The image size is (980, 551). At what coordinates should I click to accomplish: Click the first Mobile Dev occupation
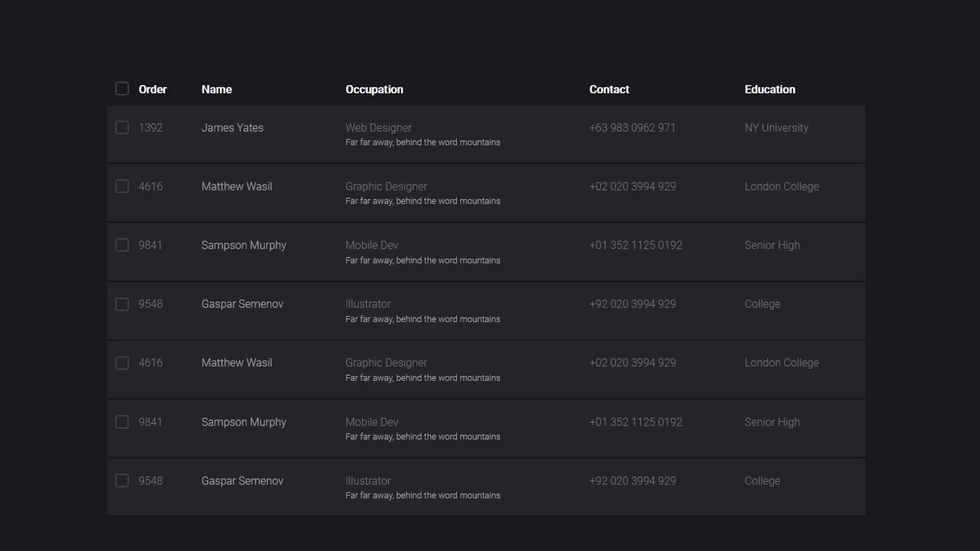(x=372, y=246)
